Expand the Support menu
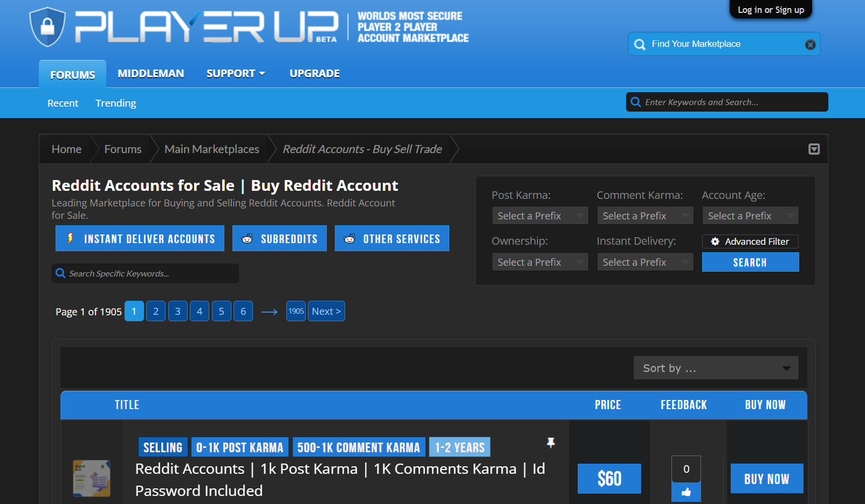This screenshot has height=504, width=865. (236, 73)
